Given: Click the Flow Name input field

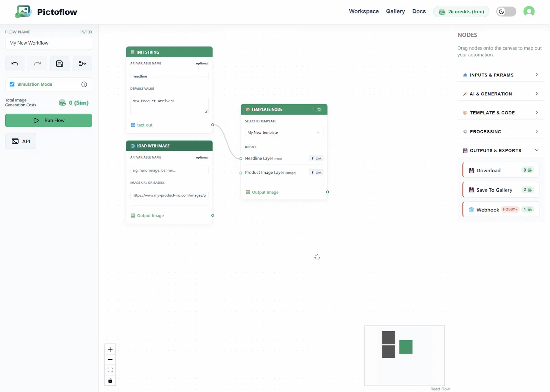Looking at the screenshot, I should (x=48, y=43).
